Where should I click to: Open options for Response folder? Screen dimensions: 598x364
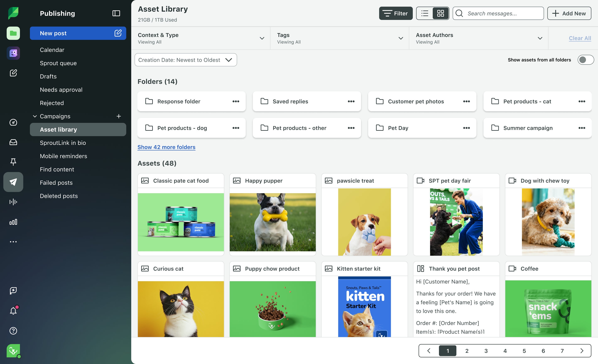(236, 101)
